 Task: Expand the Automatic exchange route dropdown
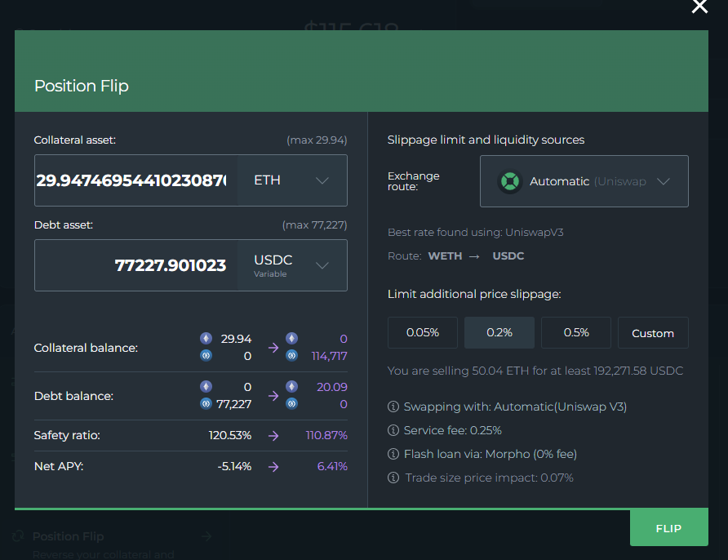coord(584,181)
